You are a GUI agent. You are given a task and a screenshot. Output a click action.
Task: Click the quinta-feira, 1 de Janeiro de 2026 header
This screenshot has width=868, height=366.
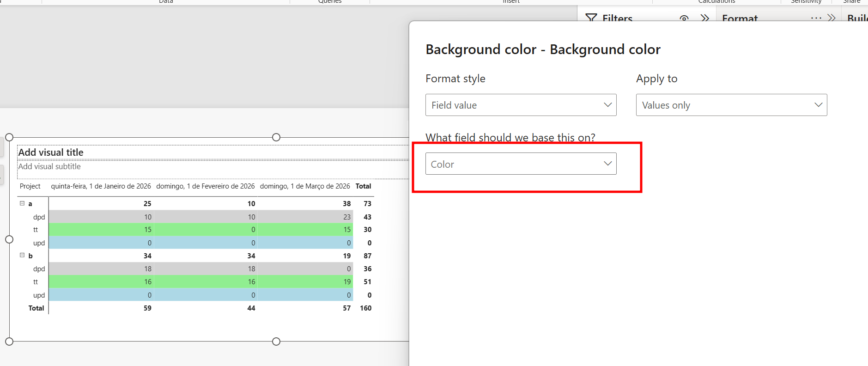(x=101, y=186)
